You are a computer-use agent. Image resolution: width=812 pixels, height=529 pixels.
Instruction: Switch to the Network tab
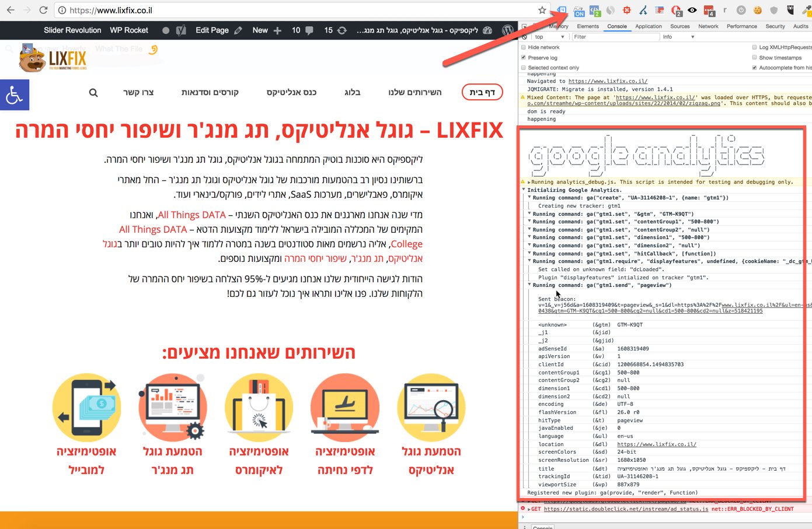click(x=708, y=26)
